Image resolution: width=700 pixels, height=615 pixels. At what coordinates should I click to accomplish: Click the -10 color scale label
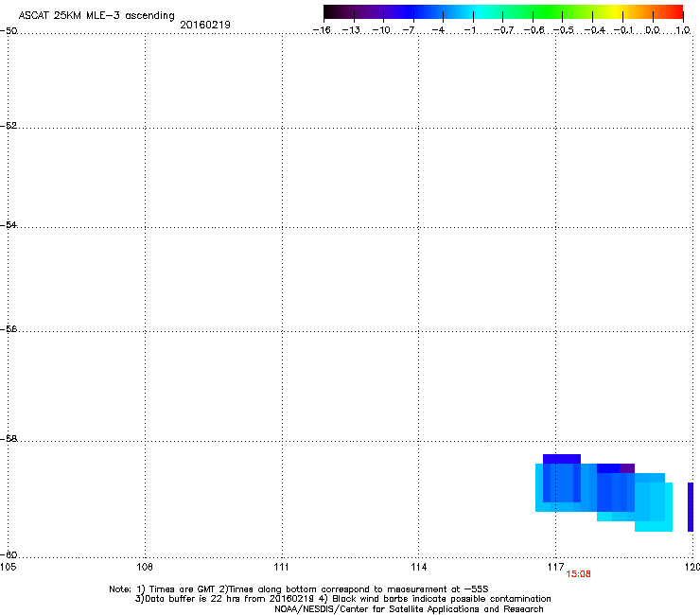point(381,30)
